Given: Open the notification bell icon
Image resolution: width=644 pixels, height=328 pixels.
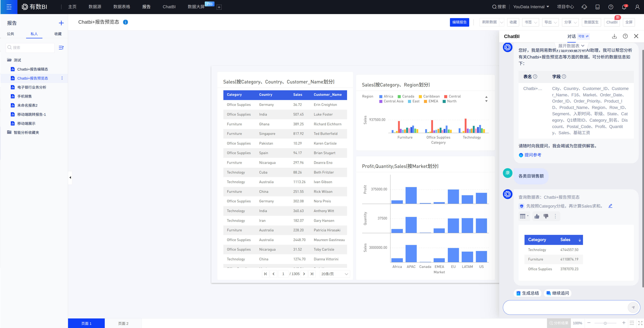Looking at the screenshot, I should 624,7.
